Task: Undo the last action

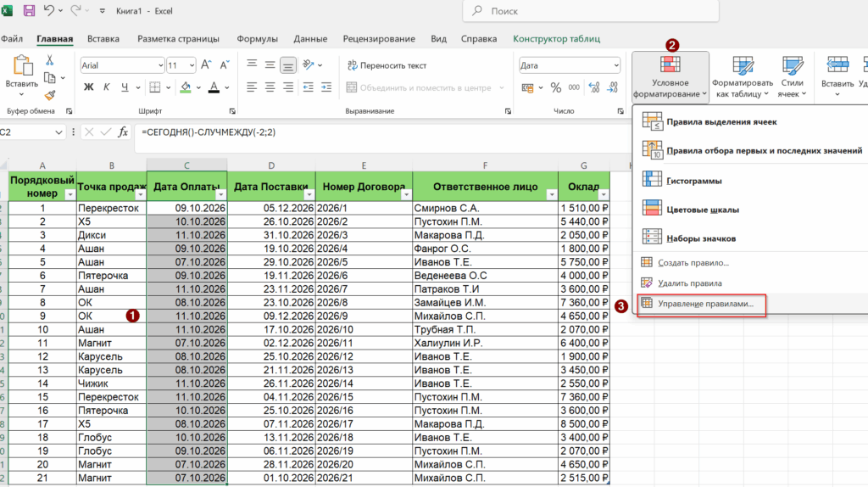Action: tap(48, 10)
